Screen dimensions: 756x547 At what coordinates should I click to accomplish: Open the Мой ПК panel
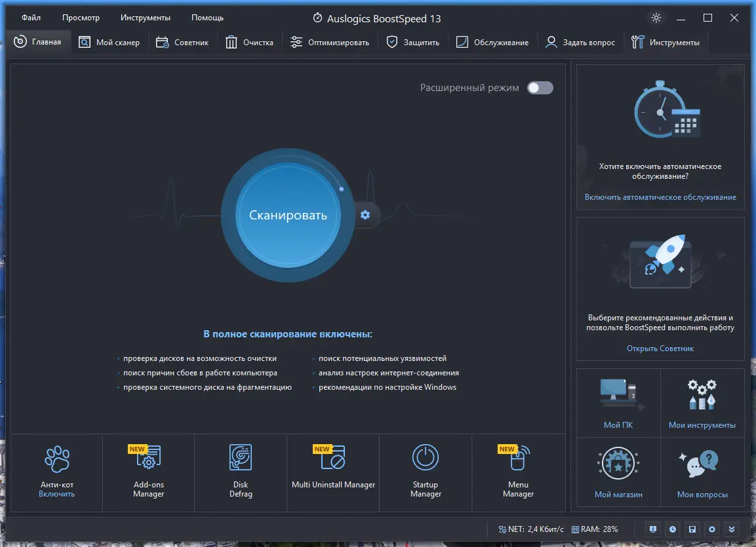(x=618, y=403)
